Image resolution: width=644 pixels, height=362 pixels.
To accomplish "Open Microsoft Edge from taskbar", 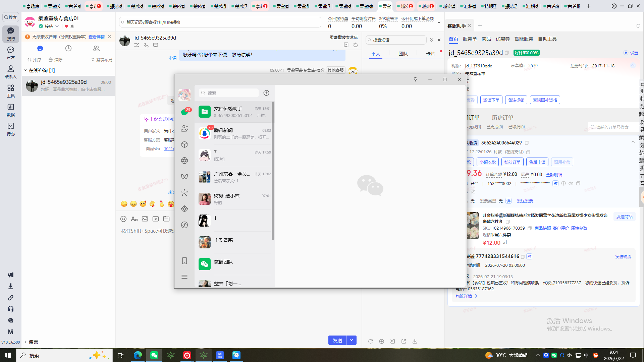I will 138,355.
